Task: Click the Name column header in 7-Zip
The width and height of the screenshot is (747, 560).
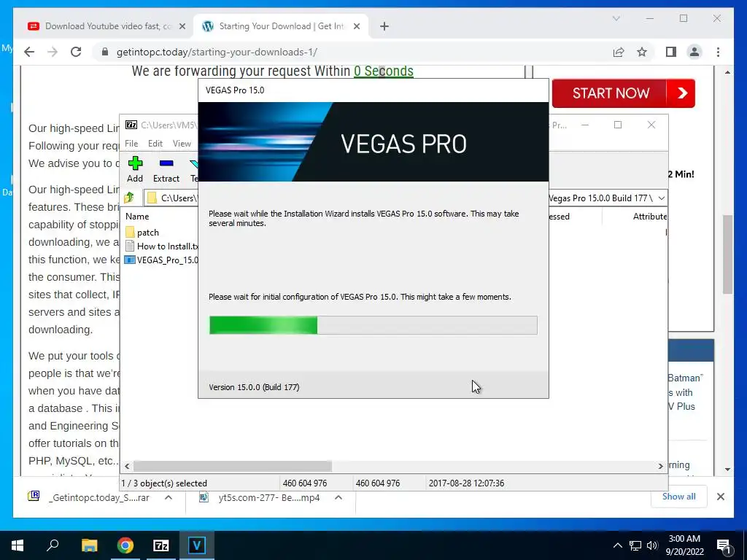Action: point(137,216)
